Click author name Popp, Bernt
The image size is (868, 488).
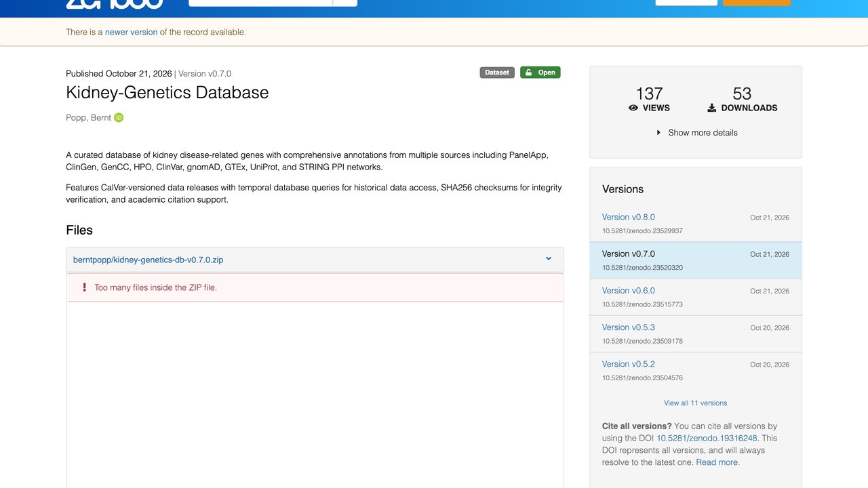89,117
